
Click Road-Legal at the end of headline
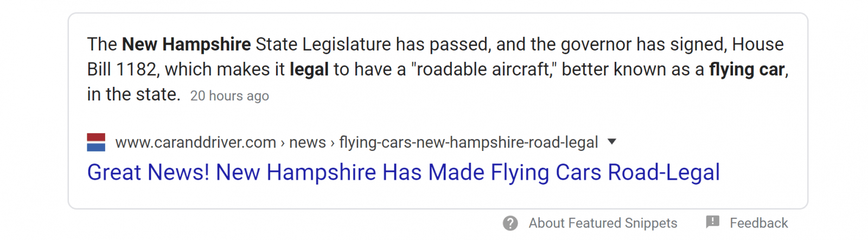(663, 173)
